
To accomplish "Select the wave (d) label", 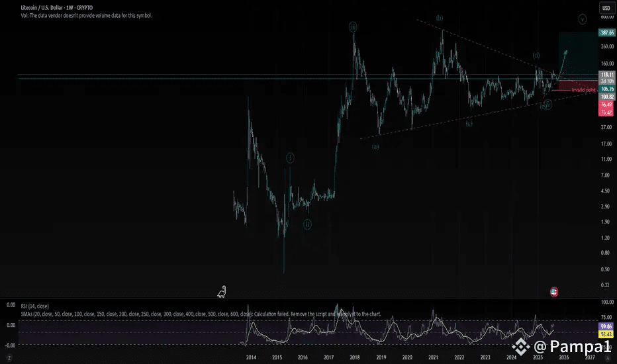I will [x=536, y=56].
